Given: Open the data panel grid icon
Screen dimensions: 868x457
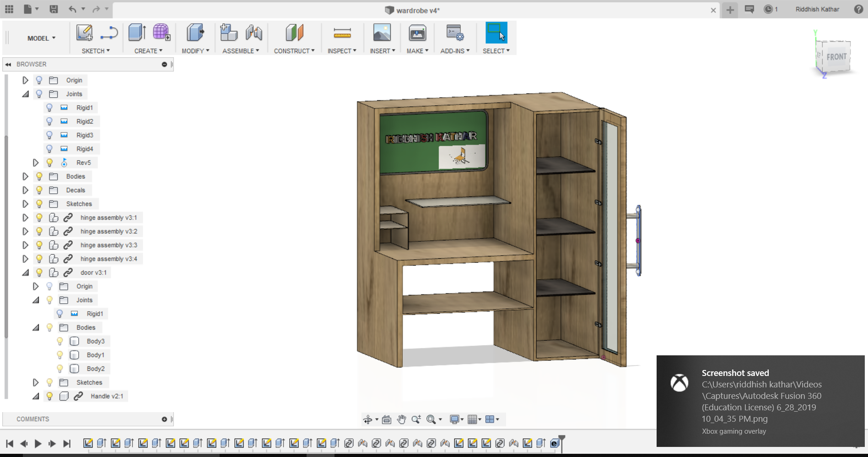Looking at the screenshot, I should [9, 9].
